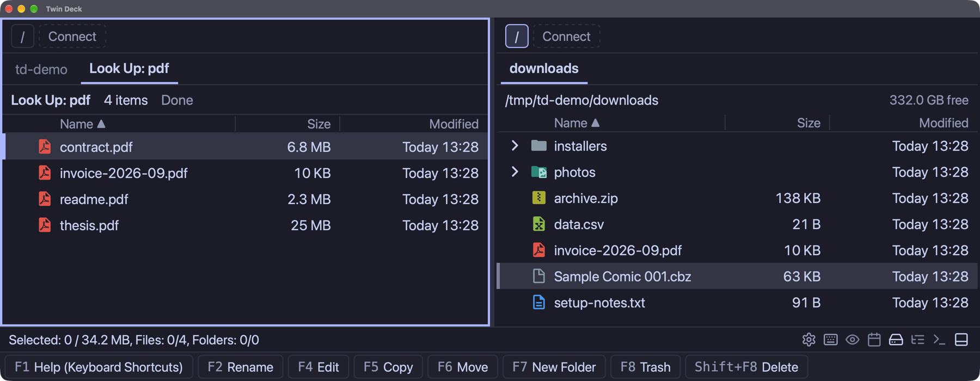The image size is (980, 381).
Task: Sort left pane by Modified column
Action: pyautogui.click(x=454, y=124)
